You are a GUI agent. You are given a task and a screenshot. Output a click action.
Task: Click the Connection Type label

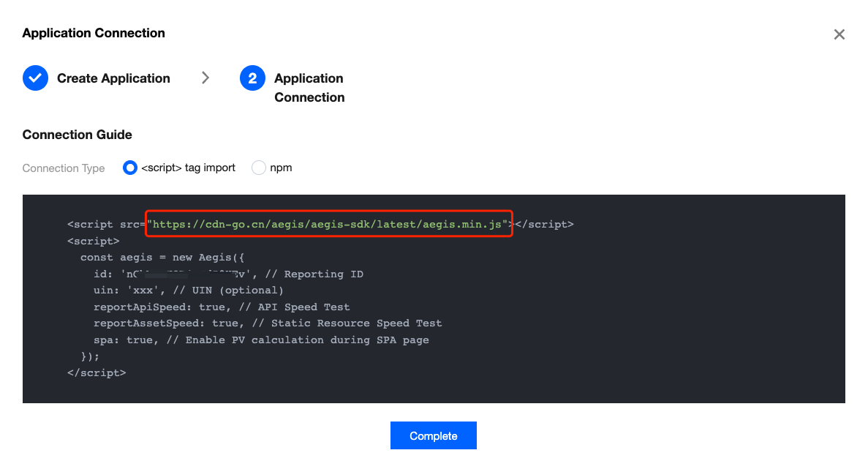pyautogui.click(x=64, y=168)
